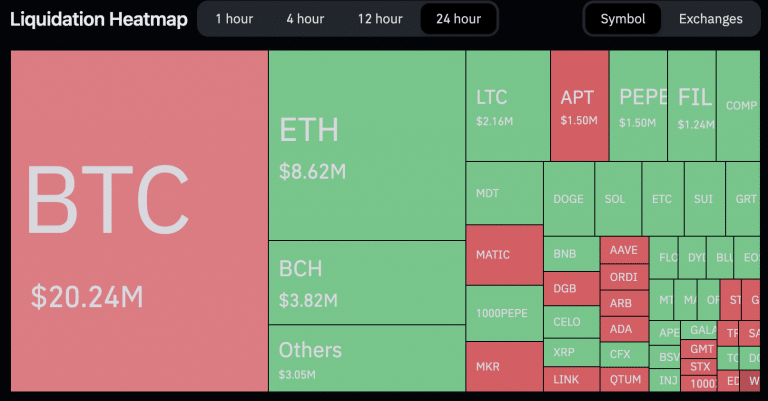Toggle the heatmap to Symbol view

(x=623, y=19)
